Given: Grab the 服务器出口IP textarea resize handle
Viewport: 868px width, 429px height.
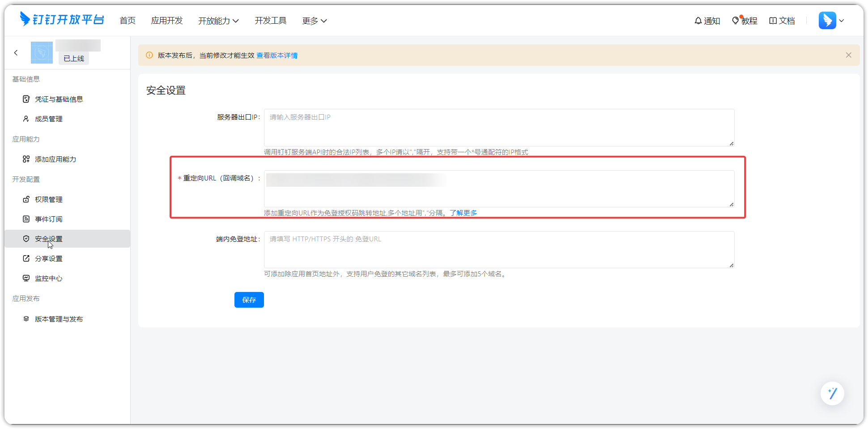Looking at the screenshot, I should tap(731, 143).
